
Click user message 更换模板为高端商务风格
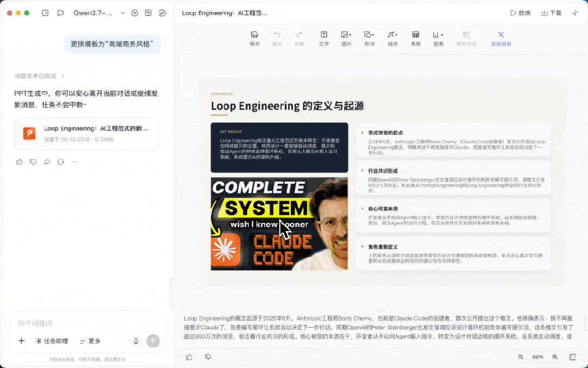[x=112, y=44]
